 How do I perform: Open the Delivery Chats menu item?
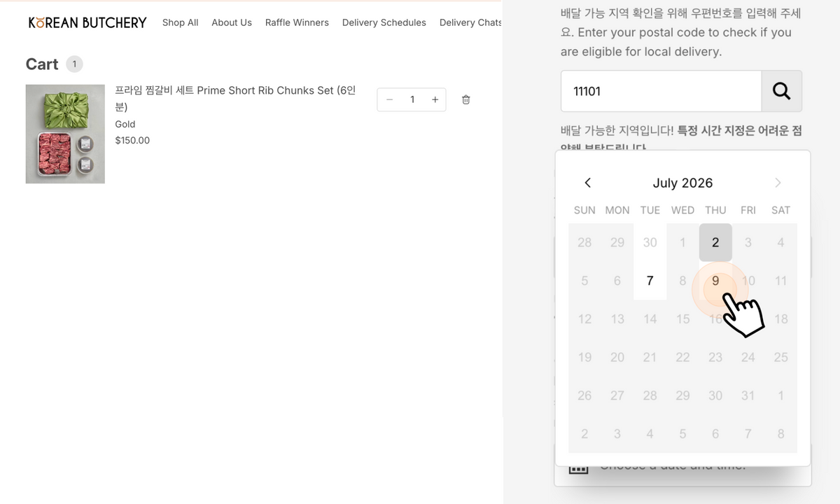470,22
